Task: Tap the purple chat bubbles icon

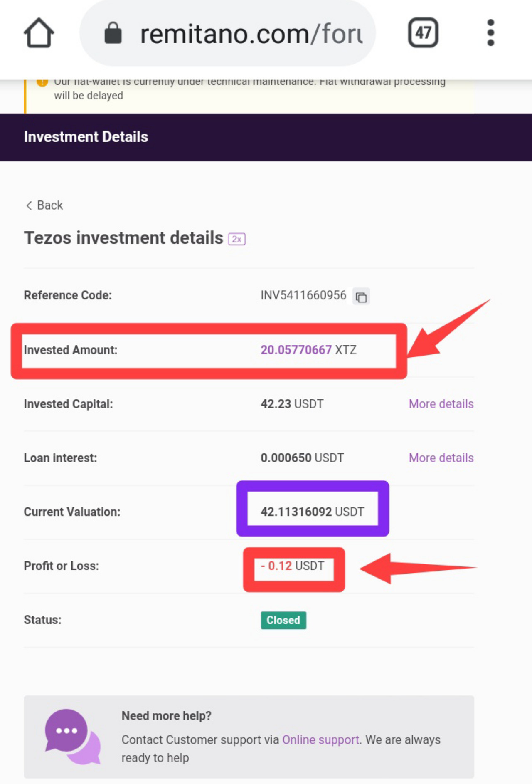Action: click(x=72, y=737)
